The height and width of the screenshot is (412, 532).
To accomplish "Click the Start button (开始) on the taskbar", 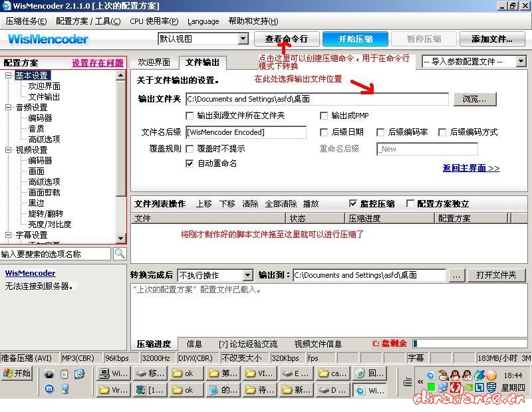I will pyautogui.click(x=18, y=373).
